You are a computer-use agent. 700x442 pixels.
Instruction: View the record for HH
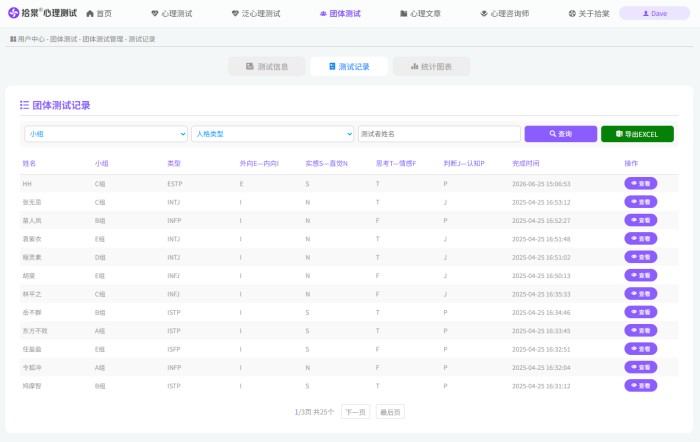tap(641, 183)
